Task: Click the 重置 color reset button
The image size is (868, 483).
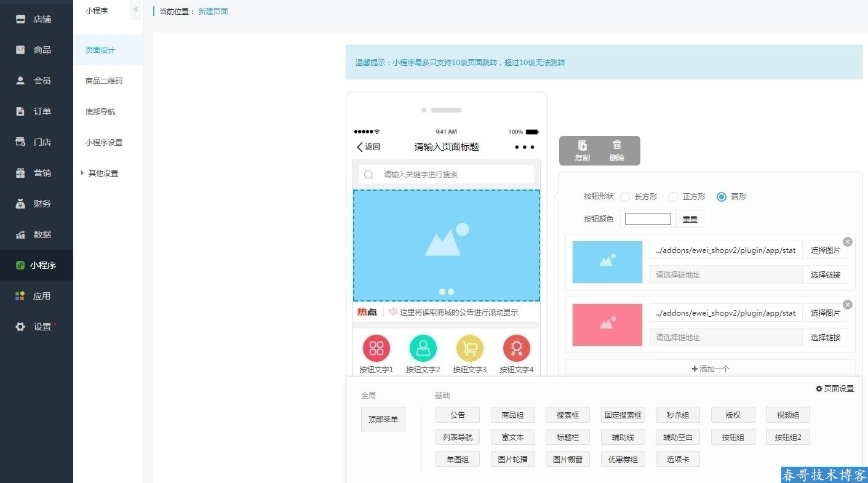Action: tap(690, 220)
